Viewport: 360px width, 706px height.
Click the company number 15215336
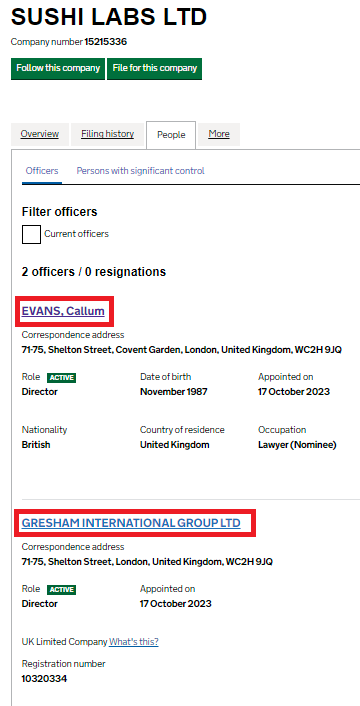(106, 42)
